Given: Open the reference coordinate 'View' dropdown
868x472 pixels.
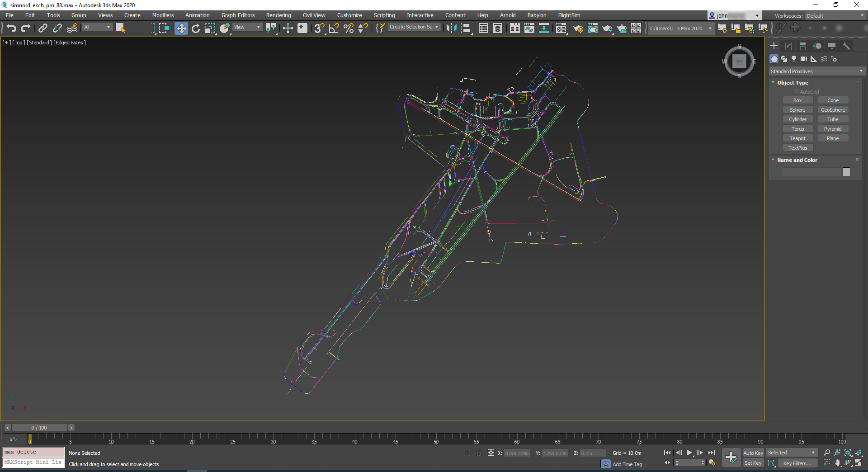Looking at the screenshot, I should pos(247,28).
